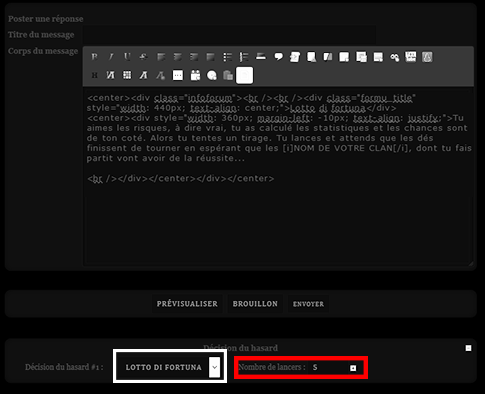The image size is (485, 394).
Task: Toggle source code editing mode
Action: [x=245, y=75]
